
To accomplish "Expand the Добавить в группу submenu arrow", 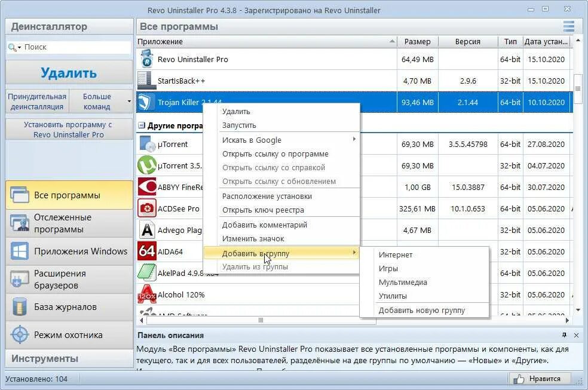I will tap(354, 253).
